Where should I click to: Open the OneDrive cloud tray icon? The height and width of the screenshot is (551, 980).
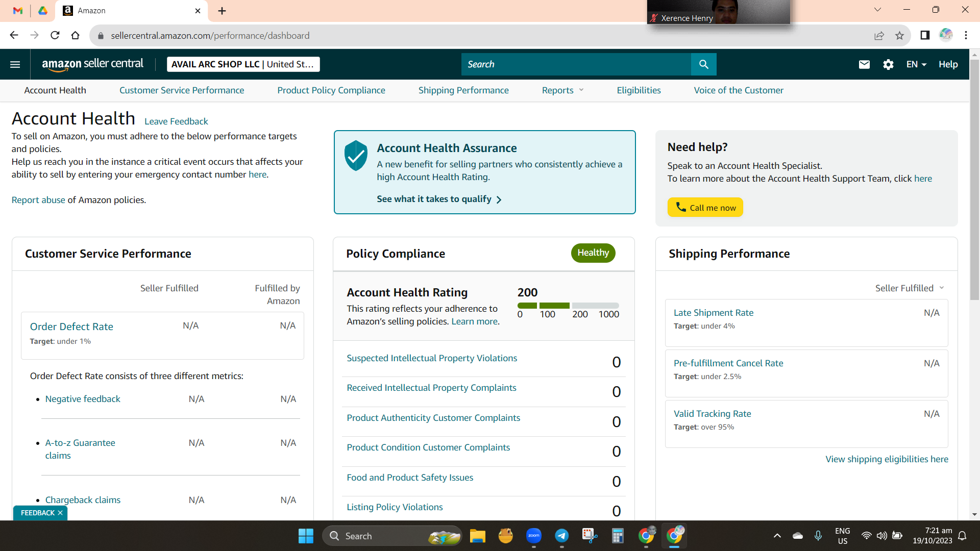(798, 536)
